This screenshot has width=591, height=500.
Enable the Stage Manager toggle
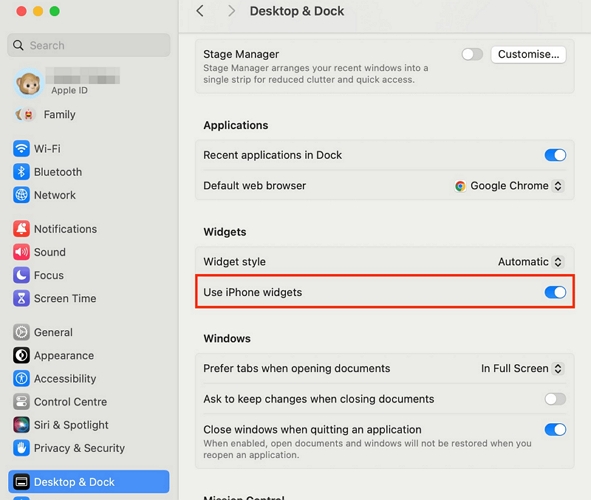(x=472, y=54)
